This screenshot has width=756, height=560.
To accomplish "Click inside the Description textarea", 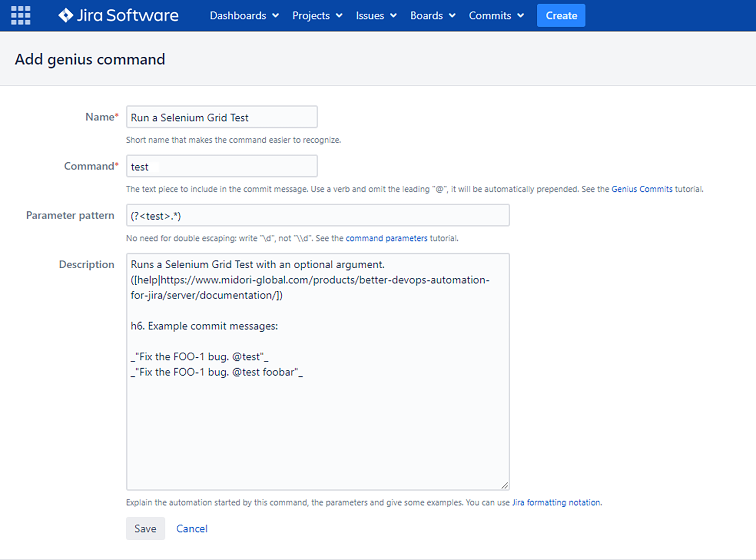I will coord(318,369).
